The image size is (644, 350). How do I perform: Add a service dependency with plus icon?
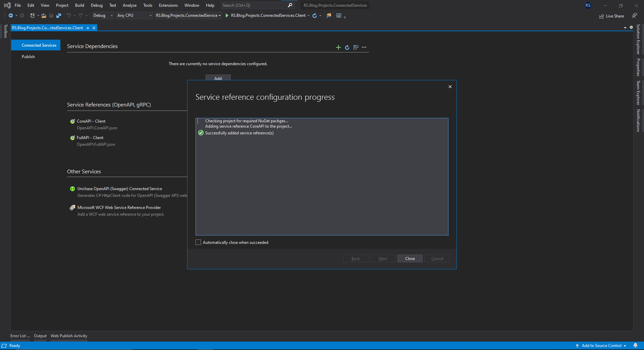[x=338, y=47]
